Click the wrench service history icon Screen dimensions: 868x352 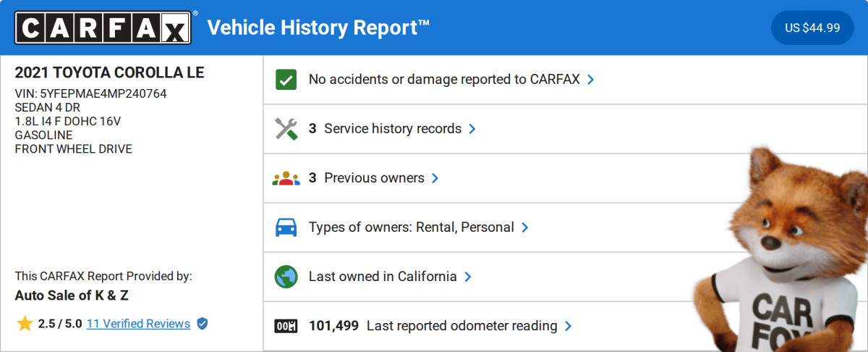tap(286, 129)
